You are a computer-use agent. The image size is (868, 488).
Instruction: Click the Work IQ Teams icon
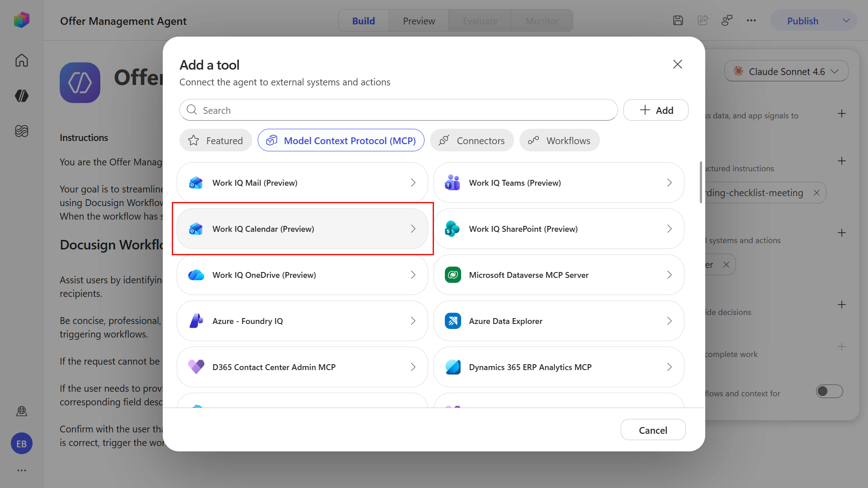453,183
